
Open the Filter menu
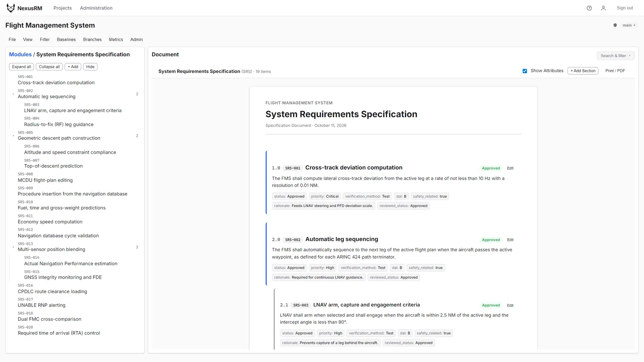pos(45,40)
